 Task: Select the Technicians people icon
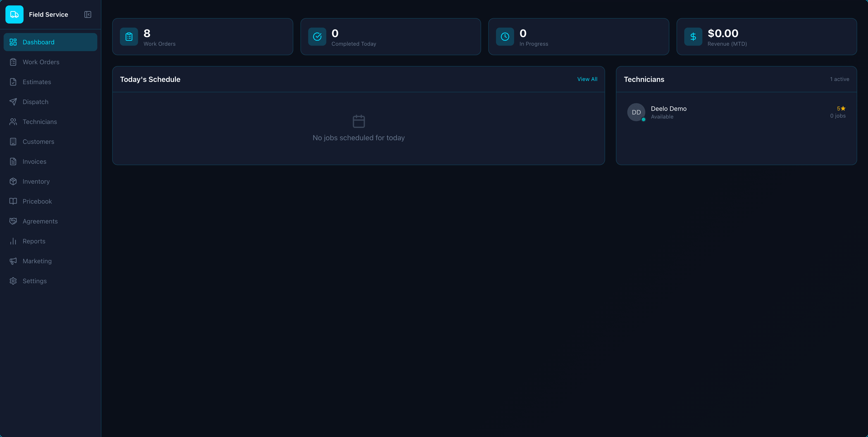13,122
